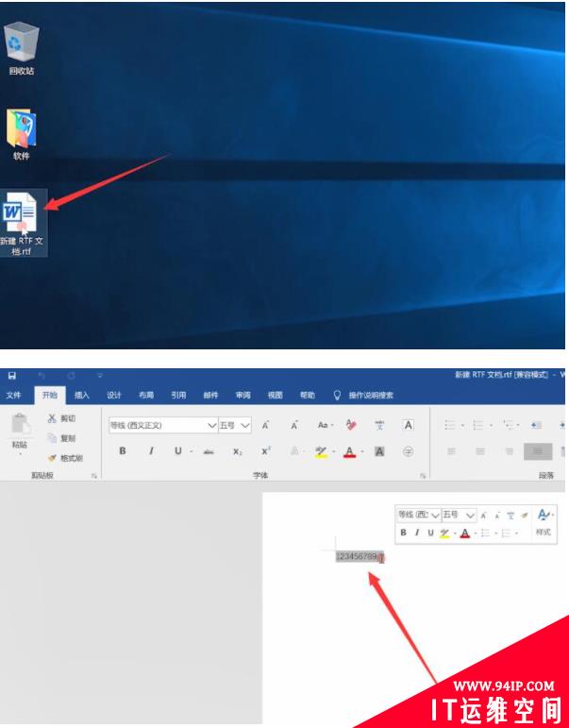Open the mini toolbar 五号 size dropdown
569x728 pixels.
click(470, 515)
